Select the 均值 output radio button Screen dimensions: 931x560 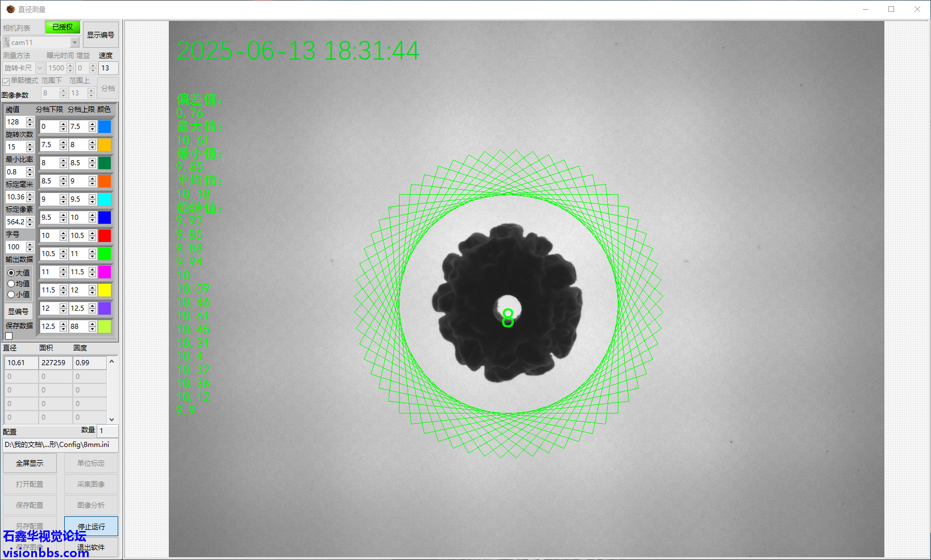pyautogui.click(x=11, y=284)
